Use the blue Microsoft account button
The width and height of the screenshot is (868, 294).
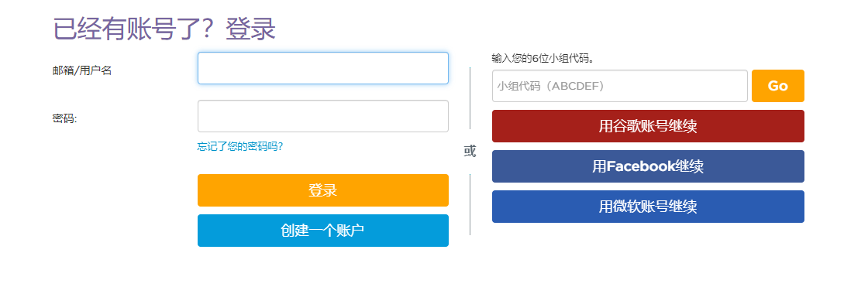(x=648, y=207)
